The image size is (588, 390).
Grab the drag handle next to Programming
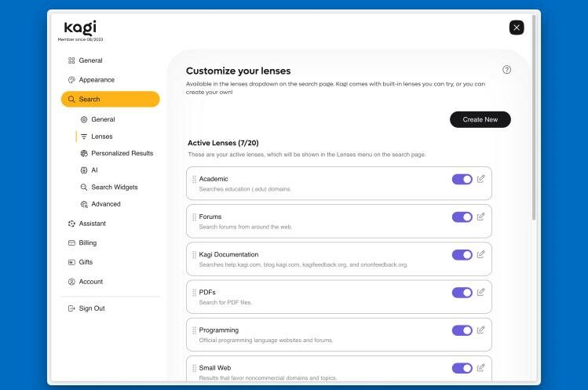pyautogui.click(x=194, y=330)
